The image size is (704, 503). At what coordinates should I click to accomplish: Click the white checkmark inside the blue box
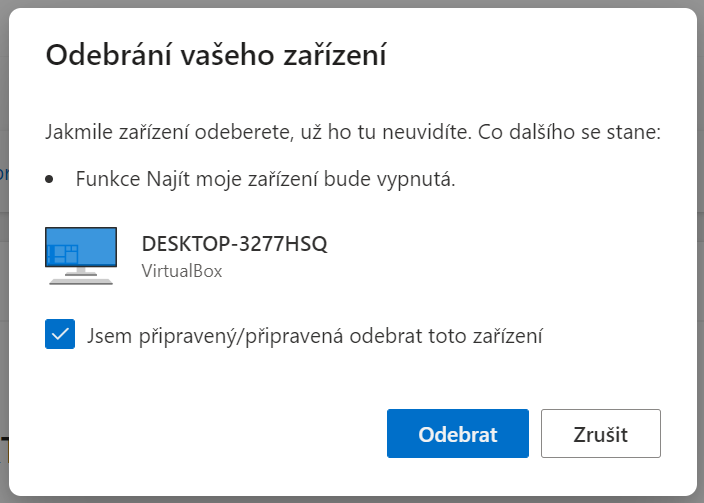60,334
